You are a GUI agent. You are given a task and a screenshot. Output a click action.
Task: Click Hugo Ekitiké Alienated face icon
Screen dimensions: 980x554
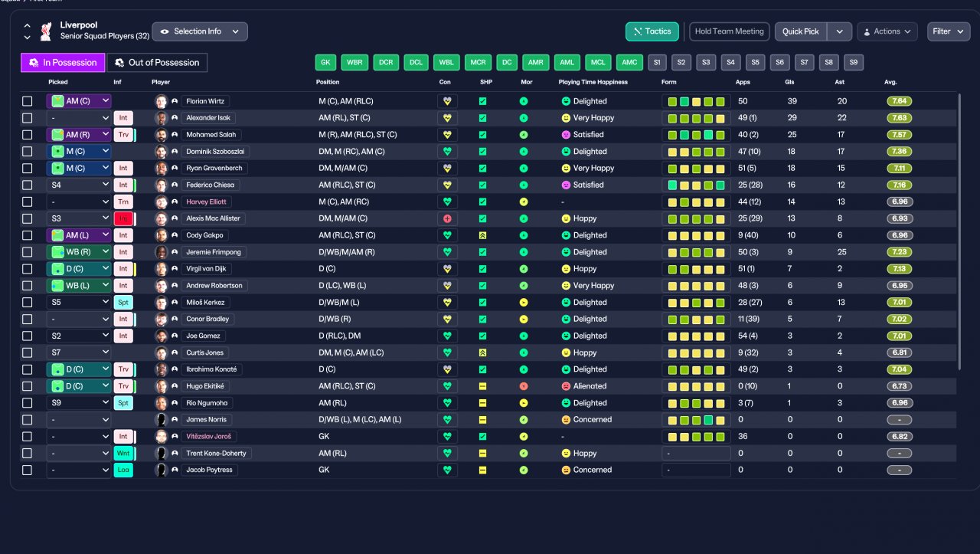(x=567, y=386)
